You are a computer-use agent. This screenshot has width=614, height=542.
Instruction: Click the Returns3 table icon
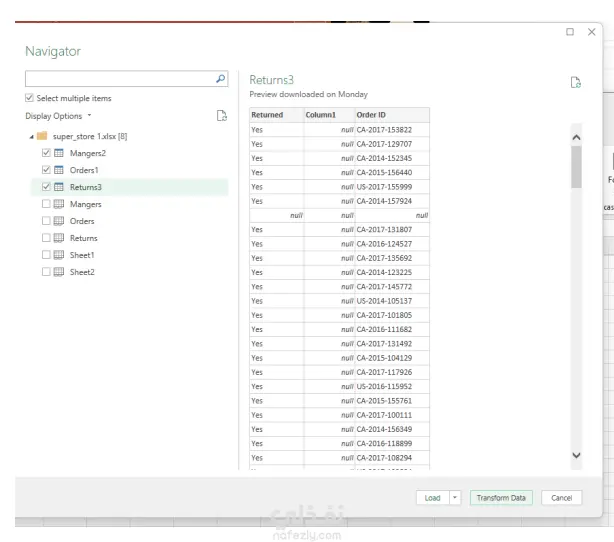point(59,187)
